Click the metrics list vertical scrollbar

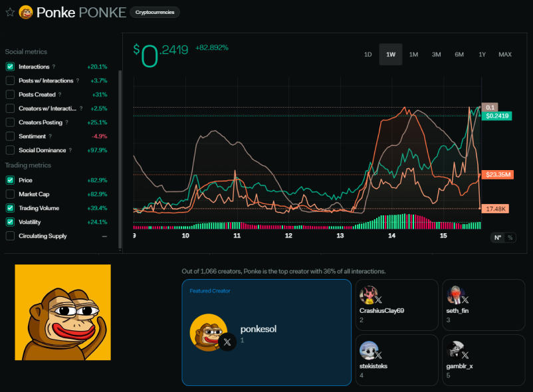[120, 159]
